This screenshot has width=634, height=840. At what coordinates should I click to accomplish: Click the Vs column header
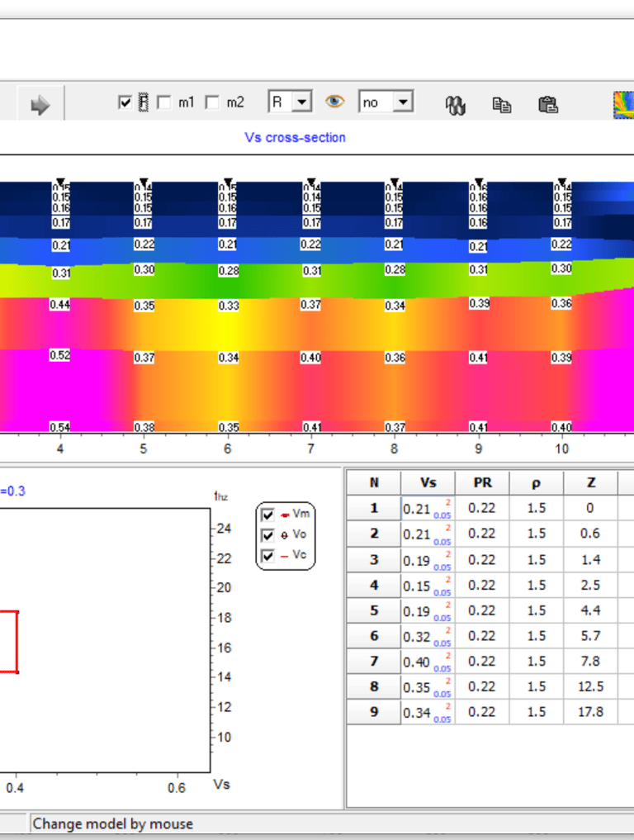(428, 483)
